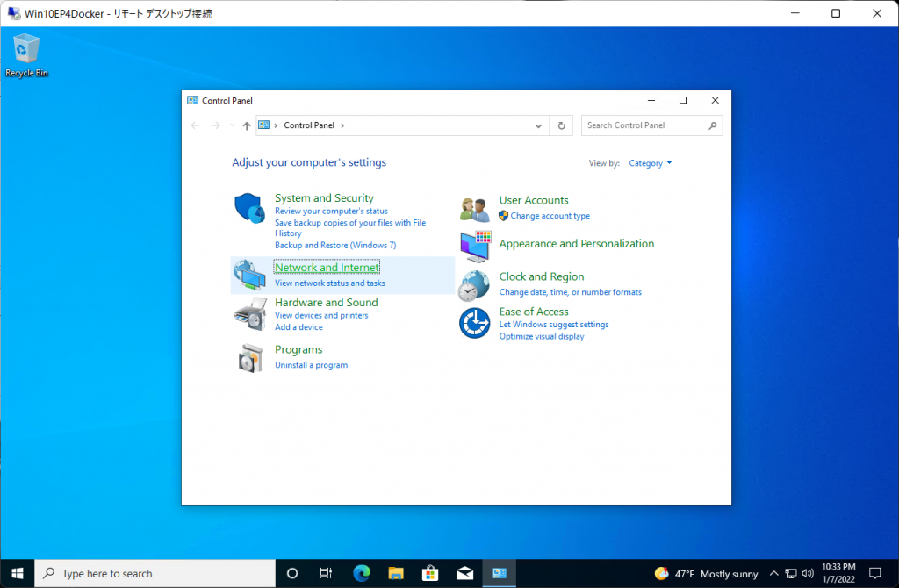
Task: Open the volume control in system tray
Action: pos(808,573)
